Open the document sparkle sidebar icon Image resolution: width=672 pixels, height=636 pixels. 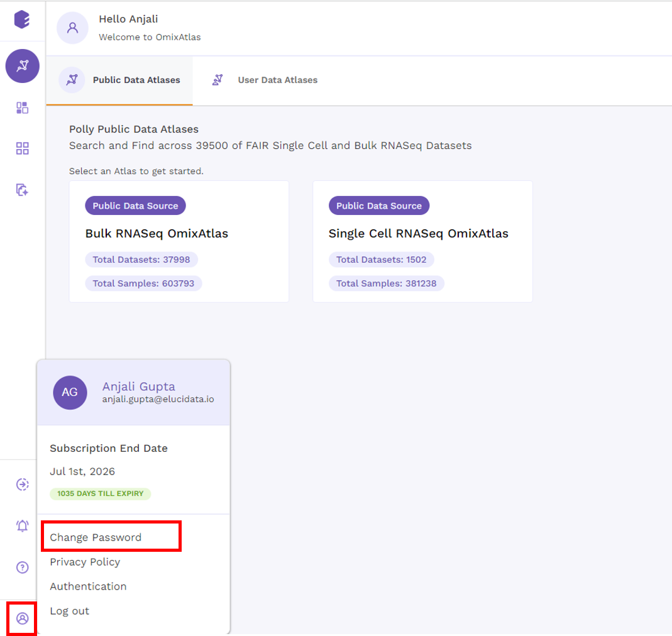click(22, 190)
